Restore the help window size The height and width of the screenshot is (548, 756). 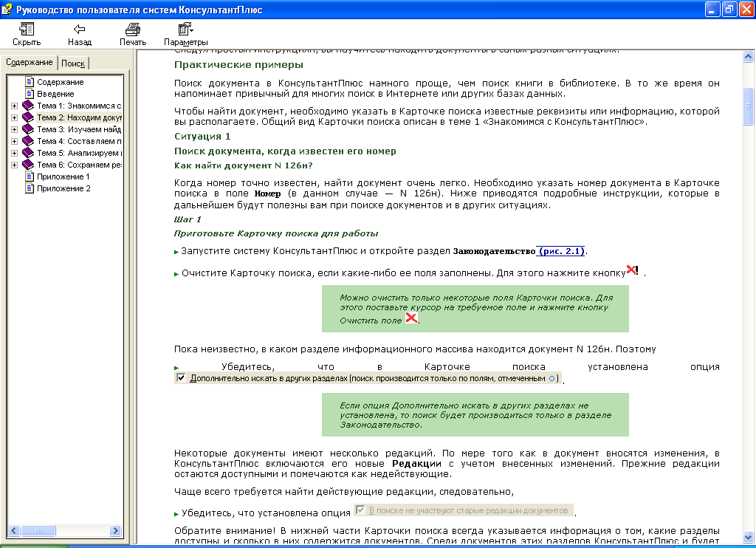pyautogui.click(x=729, y=9)
